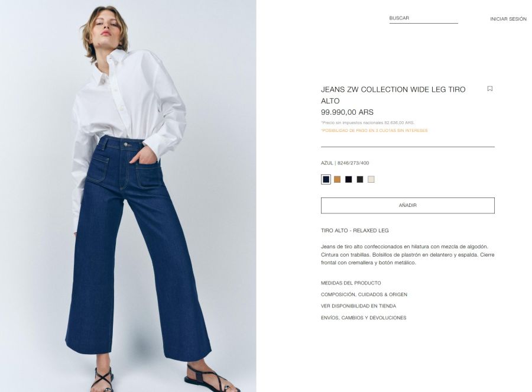The image size is (532, 392).
Task: Click the TIRO ALTO - RELAXED LEG heading
Action: 355,231
